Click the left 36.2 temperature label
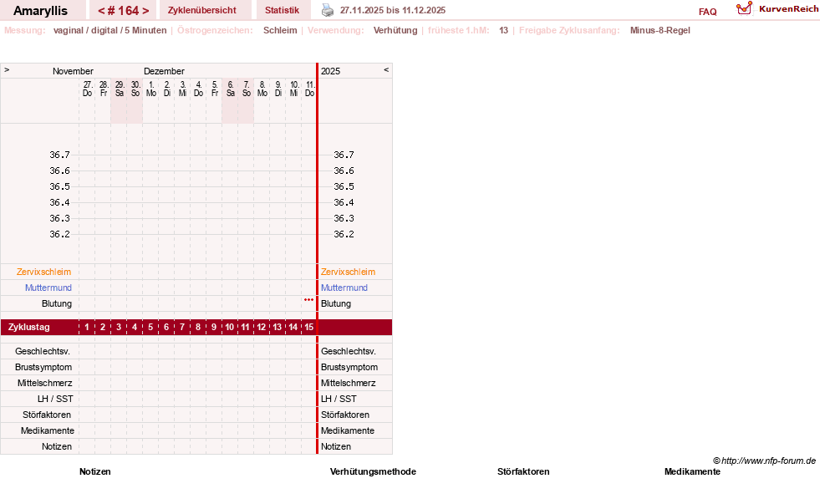The image size is (820, 504). pos(59,234)
